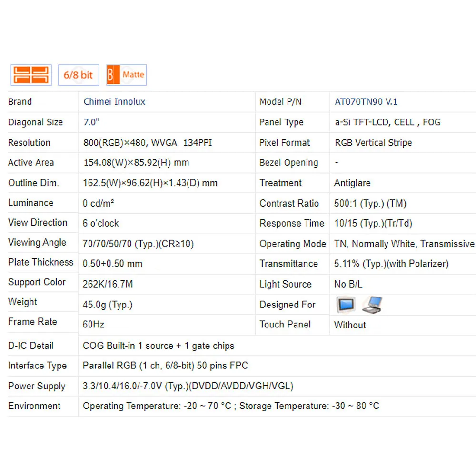Select the Interface Type label
Viewport: 476px width, 476px height.
(37, 366)
